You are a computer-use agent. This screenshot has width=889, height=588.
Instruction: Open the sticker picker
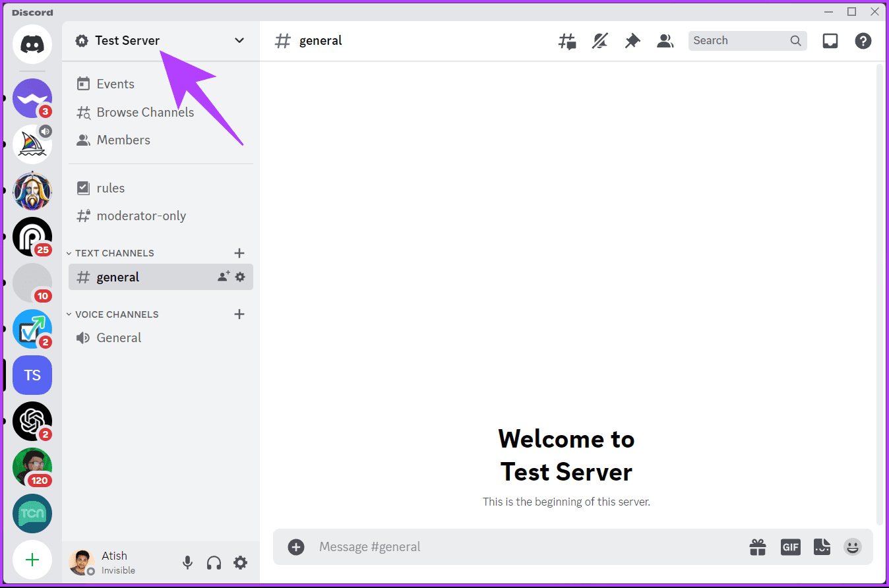pos(822,546)
